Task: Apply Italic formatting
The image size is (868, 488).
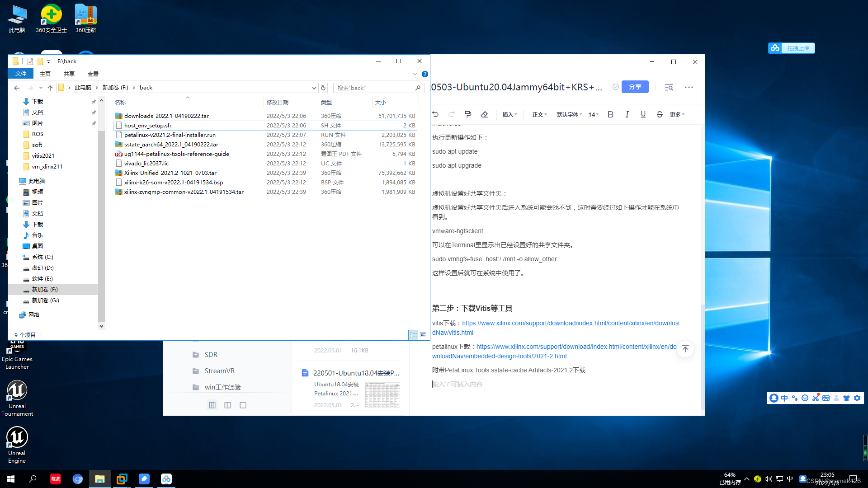Action: (x=627, y=114)
